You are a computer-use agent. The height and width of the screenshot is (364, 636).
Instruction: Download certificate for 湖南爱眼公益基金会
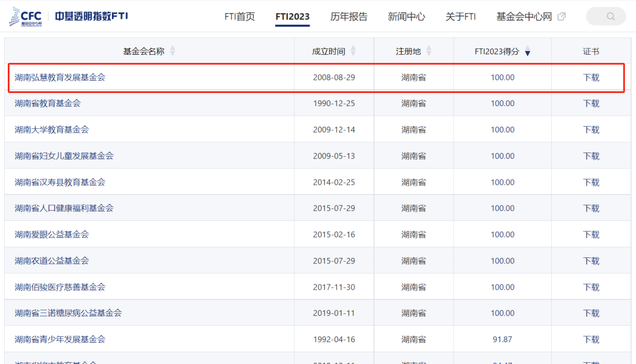tap(591, 234)
